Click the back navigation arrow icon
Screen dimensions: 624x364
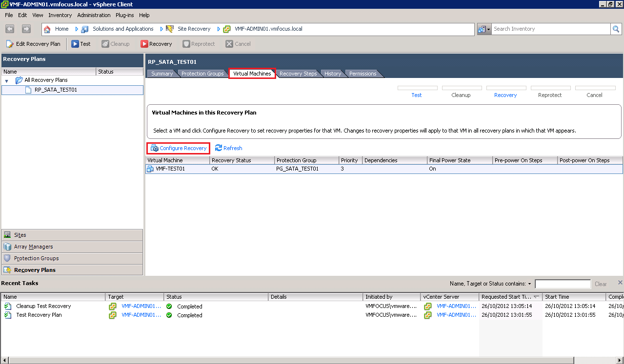tap(10, 29)
